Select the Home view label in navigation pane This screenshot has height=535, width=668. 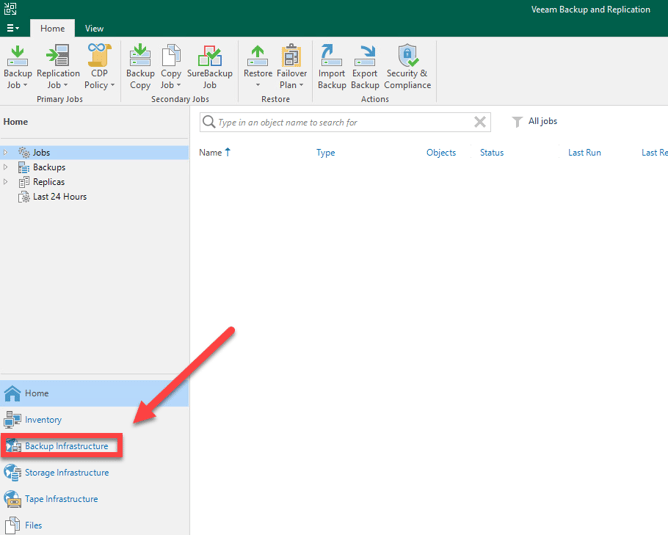coord(37,393)
